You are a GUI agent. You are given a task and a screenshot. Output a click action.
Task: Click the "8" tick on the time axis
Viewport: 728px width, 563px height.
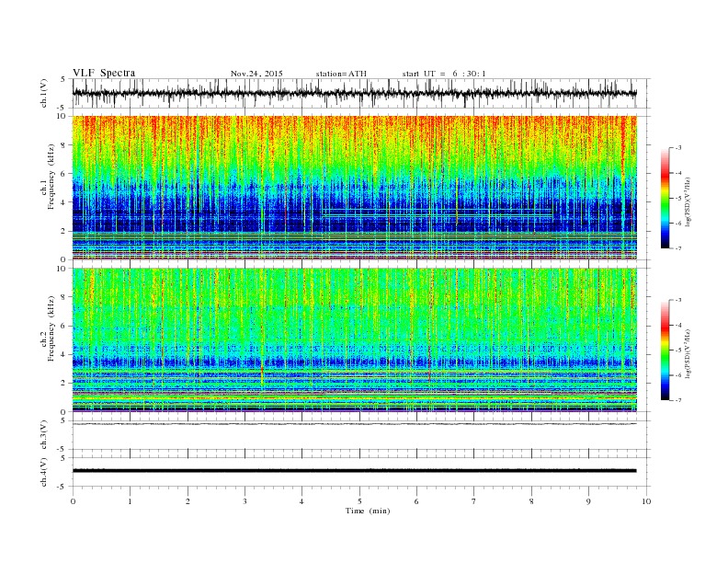[531, 501]
